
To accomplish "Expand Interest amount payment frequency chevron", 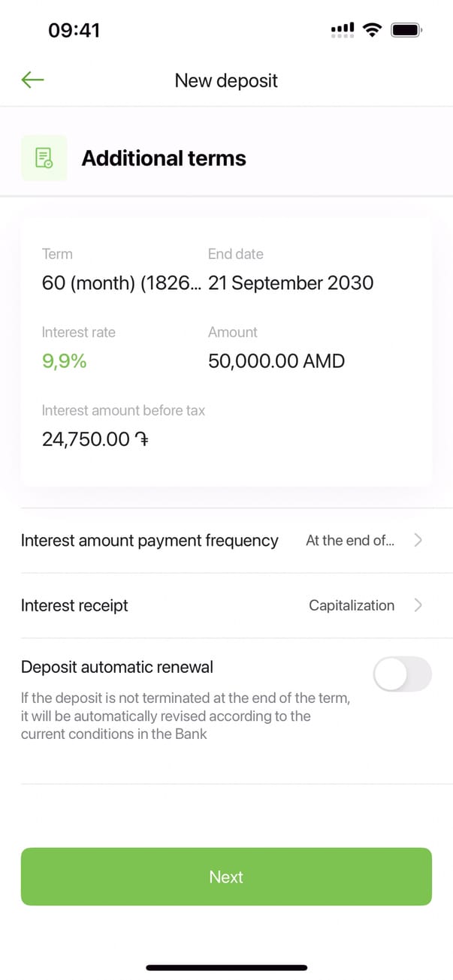I will point(418,540).
